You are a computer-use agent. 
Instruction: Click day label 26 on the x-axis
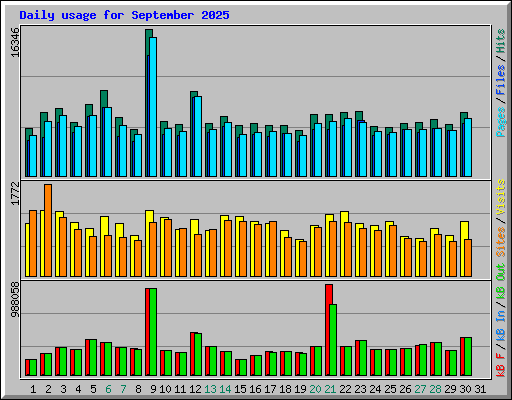pyautogui.click(x=405, y=389)
